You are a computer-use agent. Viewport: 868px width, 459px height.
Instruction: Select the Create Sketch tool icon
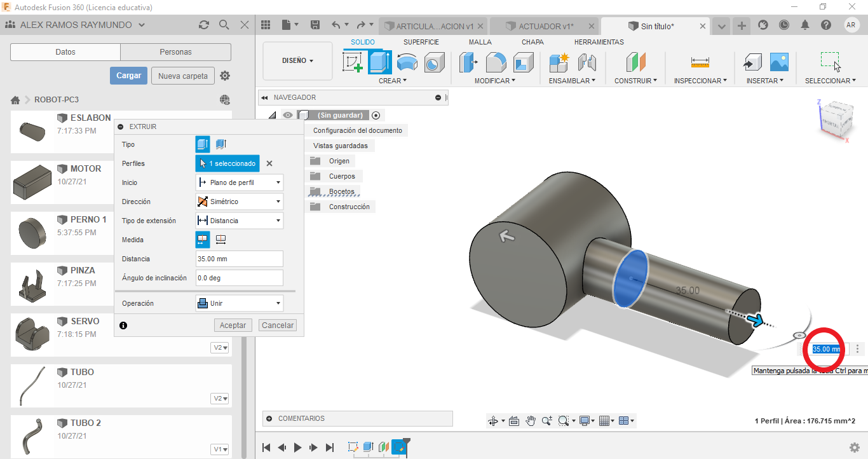[x=353, y=62]
